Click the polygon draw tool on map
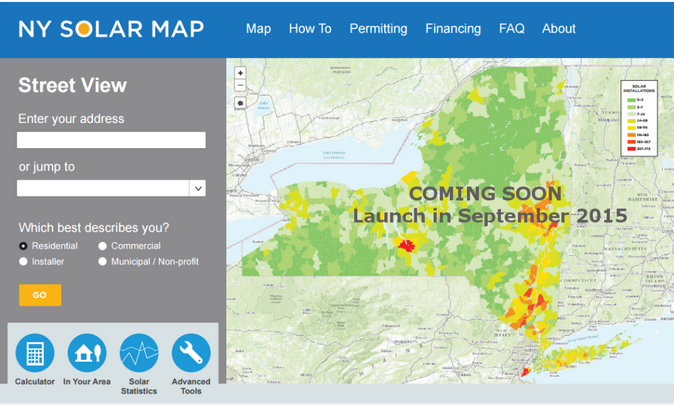674x408 pixels. (241, 103)
